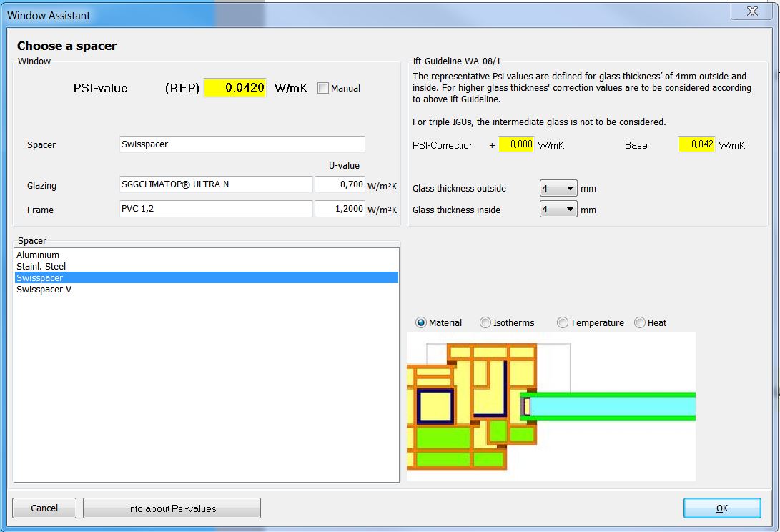The width and height of the screenshot is (780, 532).
Task: Select Stainl. Steel spacer in list
Action: click(41, 267)
